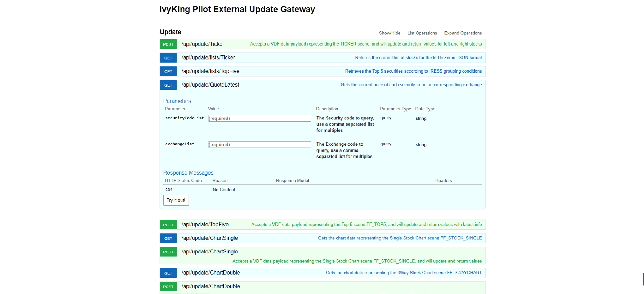
Task: Toggle Show/Hide for the Update section
Action: coord(390,33)
